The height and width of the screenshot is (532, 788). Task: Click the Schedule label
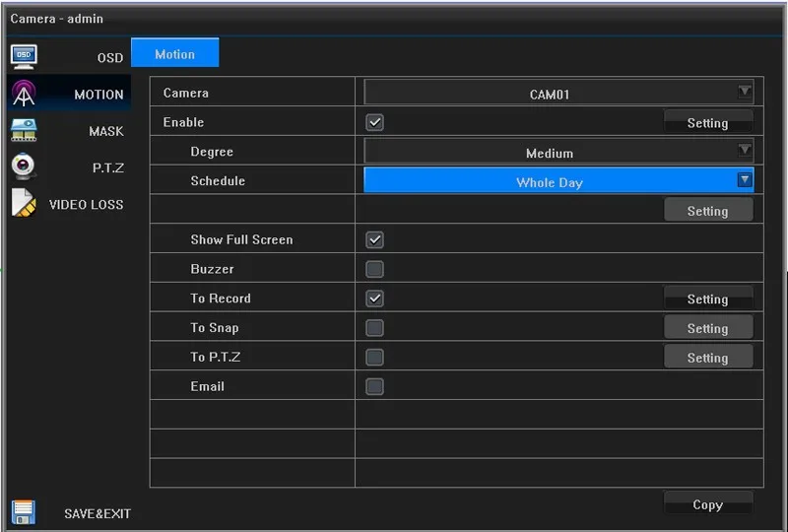[218, 181]
